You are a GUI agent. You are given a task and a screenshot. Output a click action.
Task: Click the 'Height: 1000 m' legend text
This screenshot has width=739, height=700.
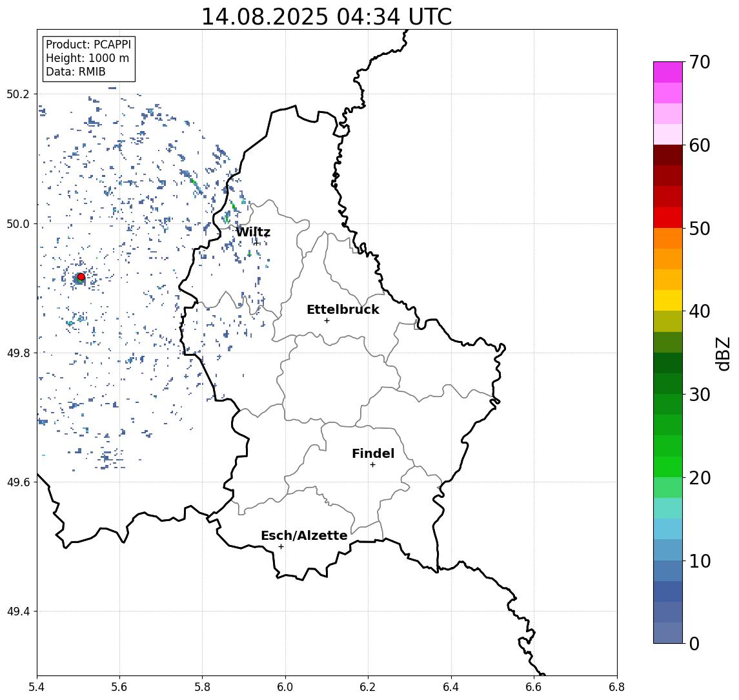pyautogui.click(x=87, y=58)
